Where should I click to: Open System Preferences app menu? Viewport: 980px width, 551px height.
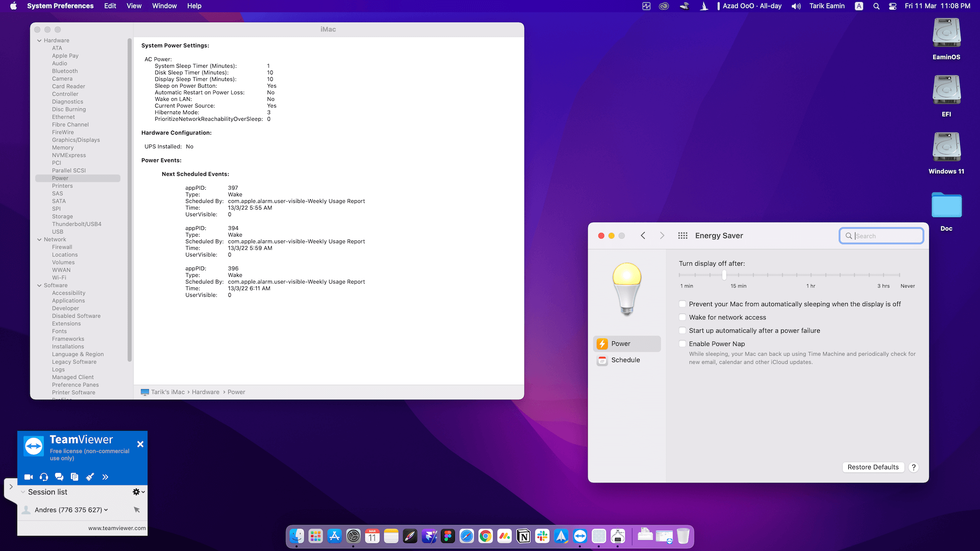pyautogui.click(x=60, y=6)
